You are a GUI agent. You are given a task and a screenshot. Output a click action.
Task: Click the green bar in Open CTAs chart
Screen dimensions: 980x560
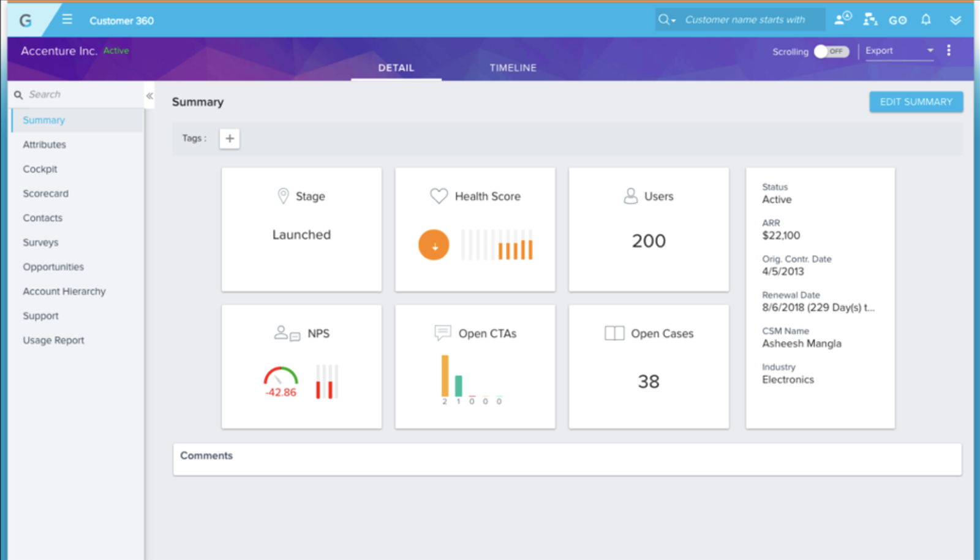point(459,386)
